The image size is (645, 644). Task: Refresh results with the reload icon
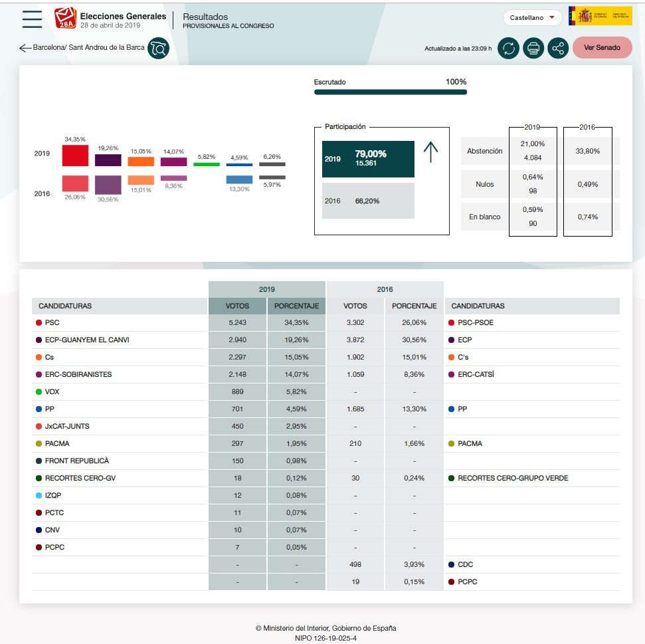tap(508, 48)
